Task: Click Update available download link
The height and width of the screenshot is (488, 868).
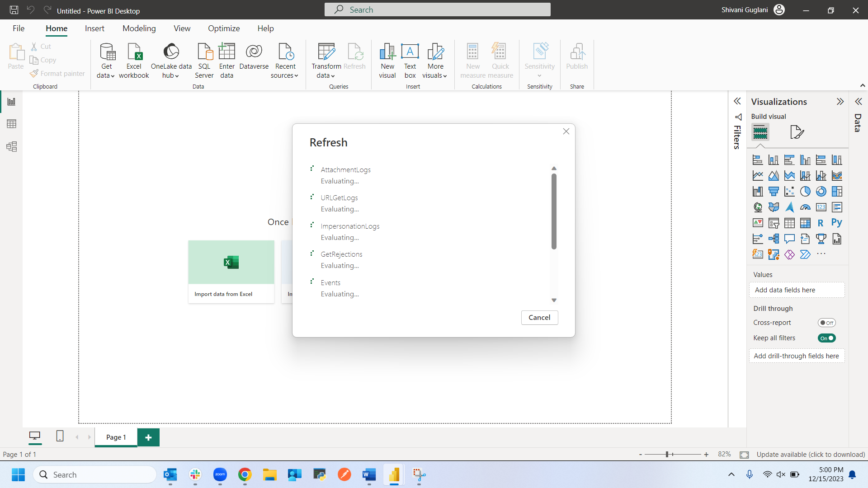Action: [811, 454]
